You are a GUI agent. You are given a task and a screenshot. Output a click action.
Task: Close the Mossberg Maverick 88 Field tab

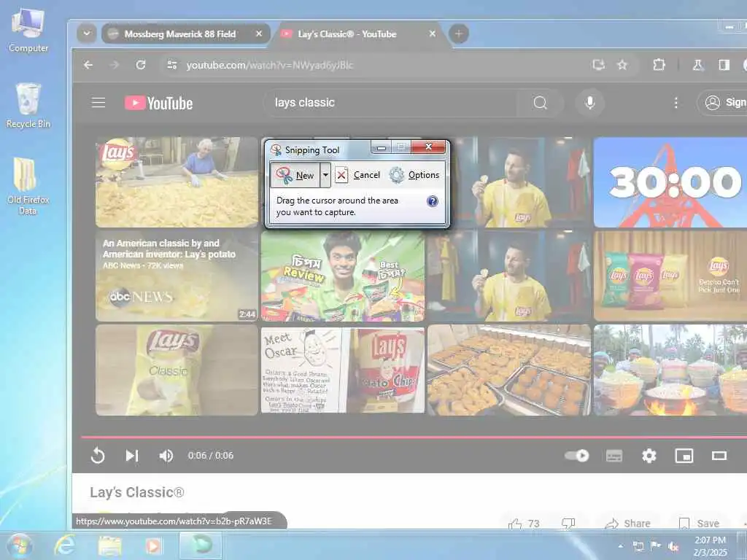[259, 34]
